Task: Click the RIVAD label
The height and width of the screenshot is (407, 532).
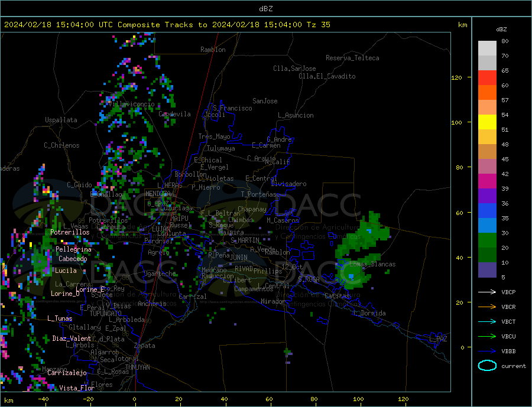Action: 244,269
